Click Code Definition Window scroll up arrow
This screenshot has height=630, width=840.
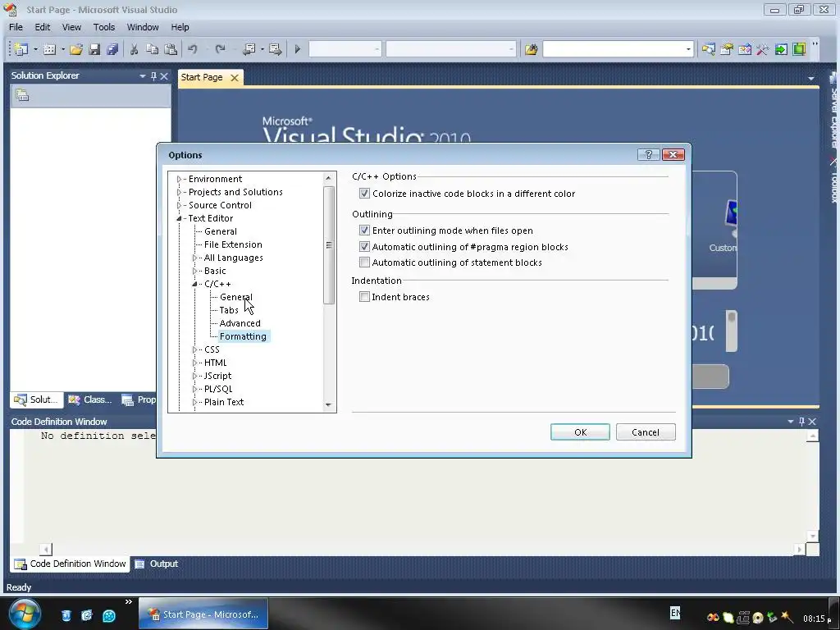pyautogui.click(x=813, y=436)
